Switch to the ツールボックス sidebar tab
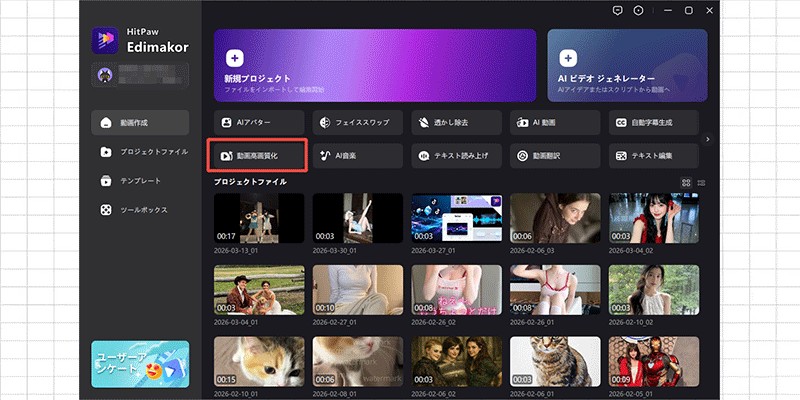Screen dimensions: 800x400 [140, 210]
